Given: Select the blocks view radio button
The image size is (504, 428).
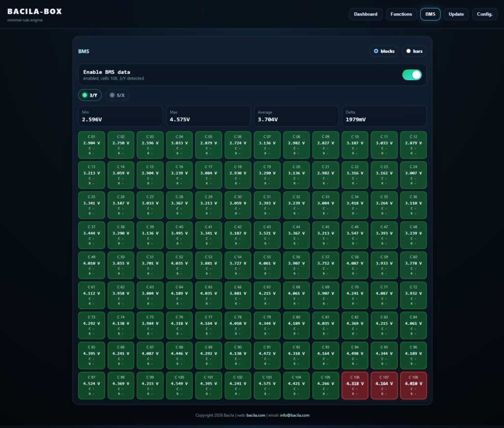Looking at the screenshot, I should click(x=384, y=51).
